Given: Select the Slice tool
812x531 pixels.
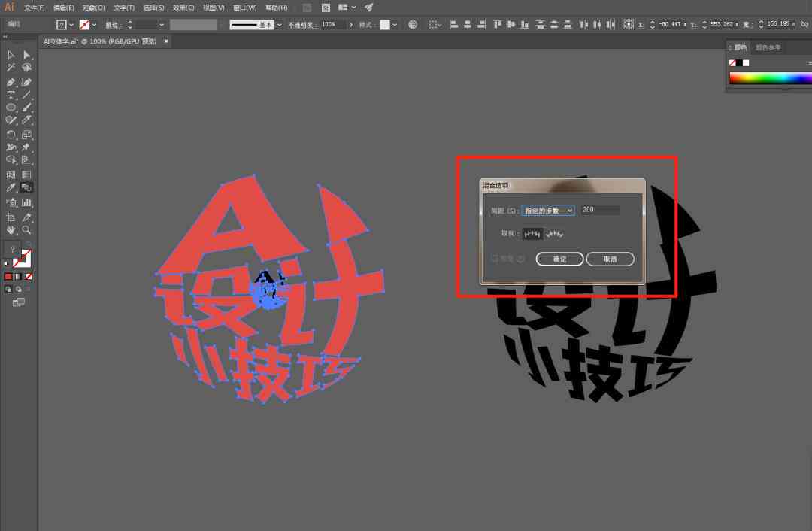Looking at the screenshot, I should point(26,217).
